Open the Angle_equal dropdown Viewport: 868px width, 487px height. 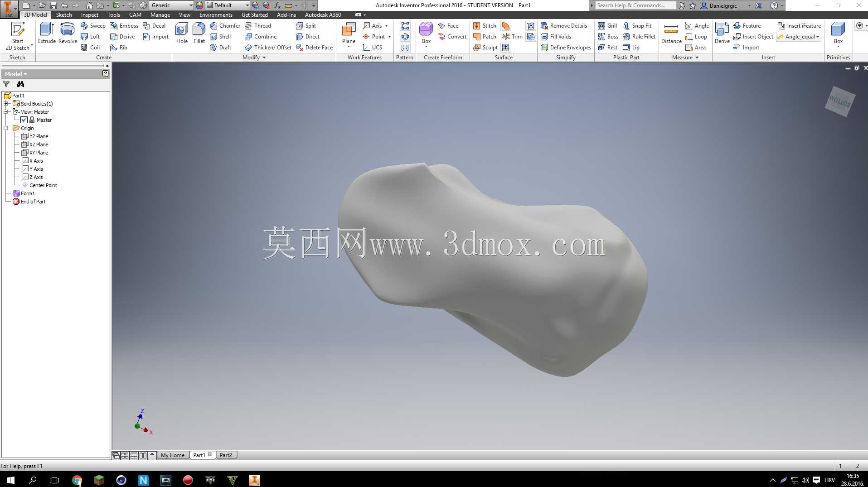(799, 37)
